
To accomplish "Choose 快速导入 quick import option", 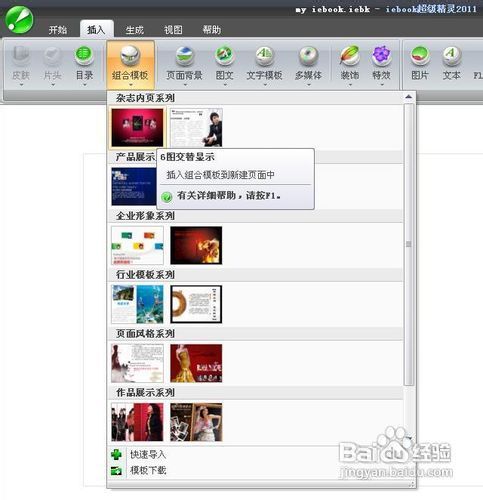I will (148, 454).
